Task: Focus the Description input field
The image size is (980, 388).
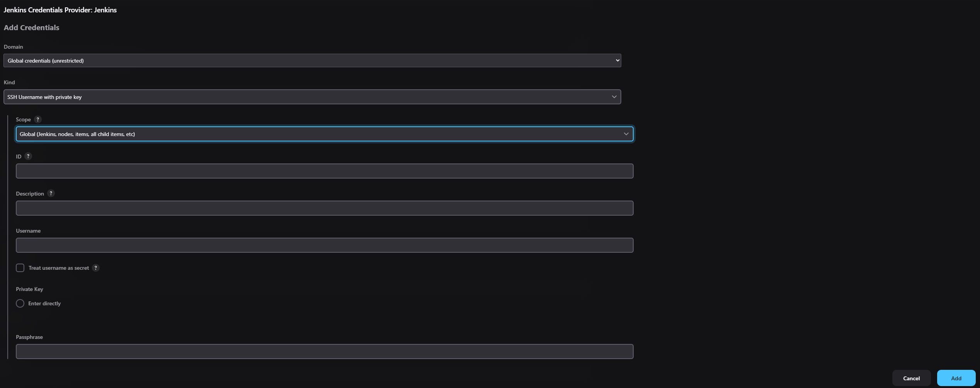Action: pos(324,208)
